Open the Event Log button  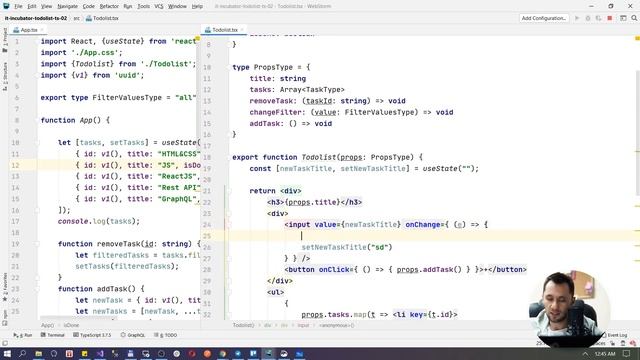click(x=616, y=335)
